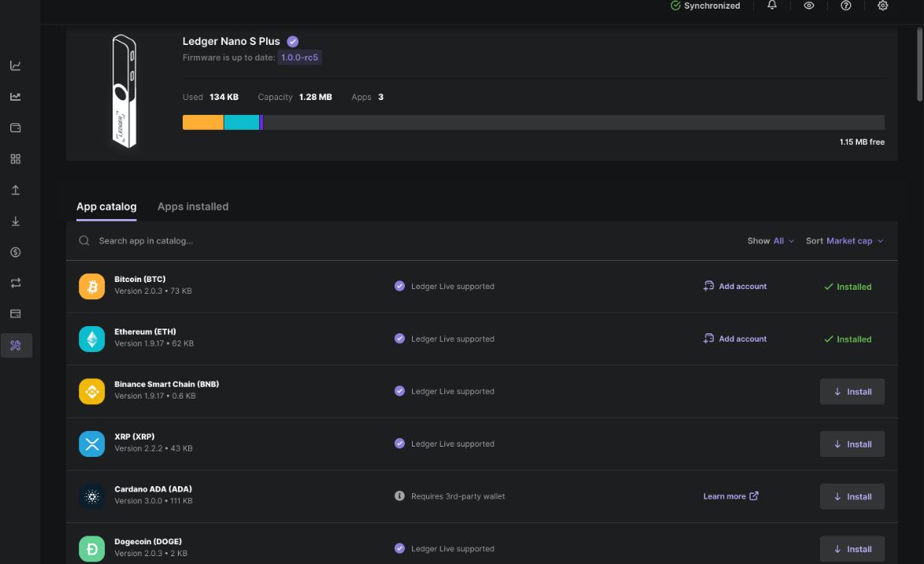Click the purple storage bar segment

point(262,123)
